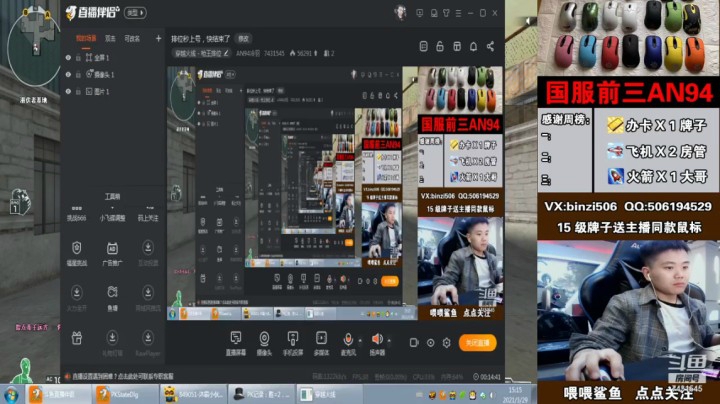The image size is (720, 404).
Task: Click the circular replay-record icon
Action: pos(430,342)
